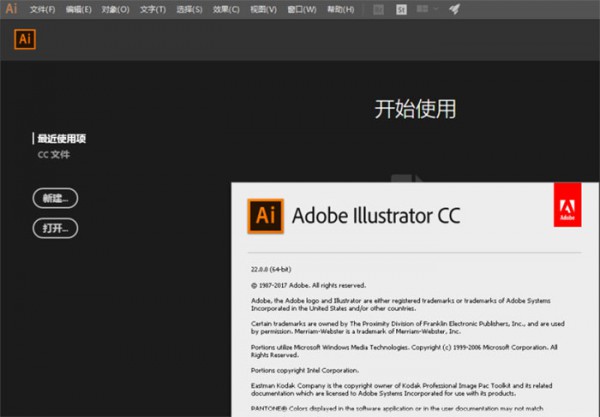Image resolution: width=600 pixels, height=417 pixels.
Task: Open Adobe Bridge via the Br icon
Action: coord(378,9)
